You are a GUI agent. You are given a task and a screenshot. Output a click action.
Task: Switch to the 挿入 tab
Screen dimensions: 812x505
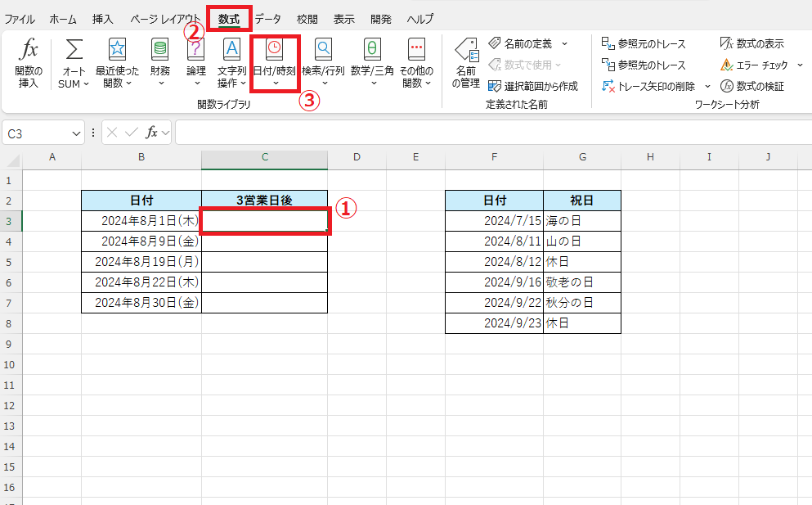coord(102,19)
